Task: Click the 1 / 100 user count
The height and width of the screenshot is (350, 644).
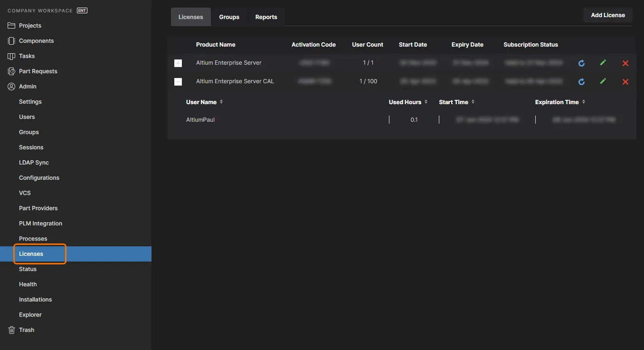Action: coord(368,81)
